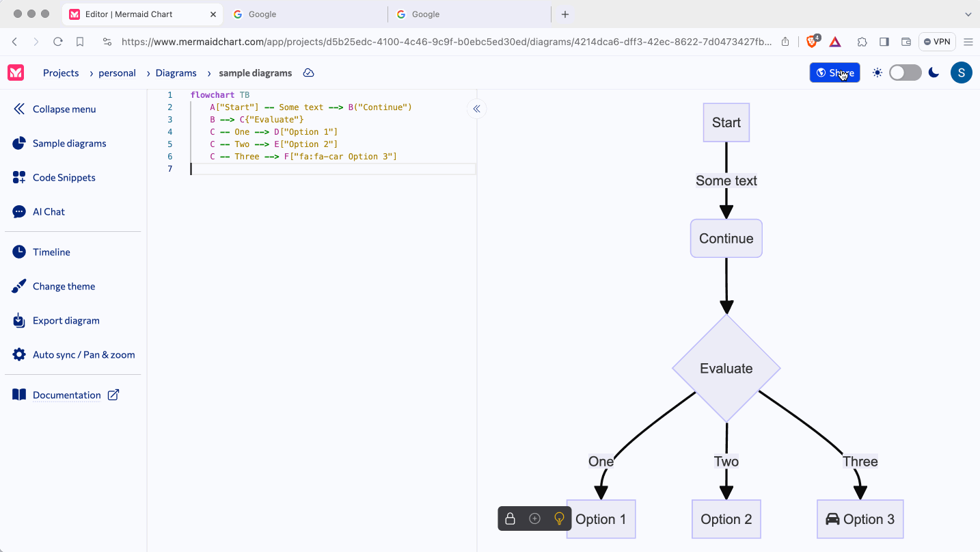Viewport: 980px width, 552px height.
Task: Go to personal breadcrumb
Action: 117,73
